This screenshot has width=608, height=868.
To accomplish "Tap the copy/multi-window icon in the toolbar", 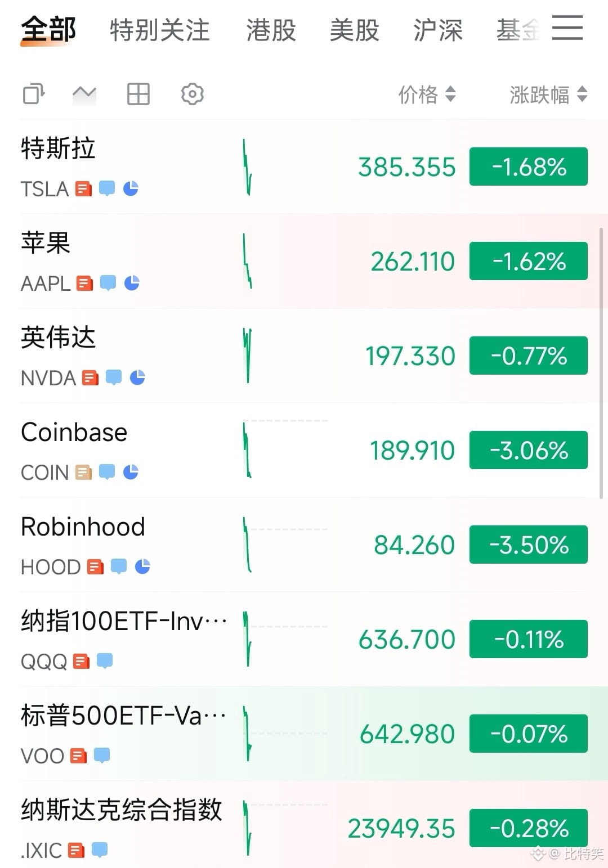I will point(34,94).
